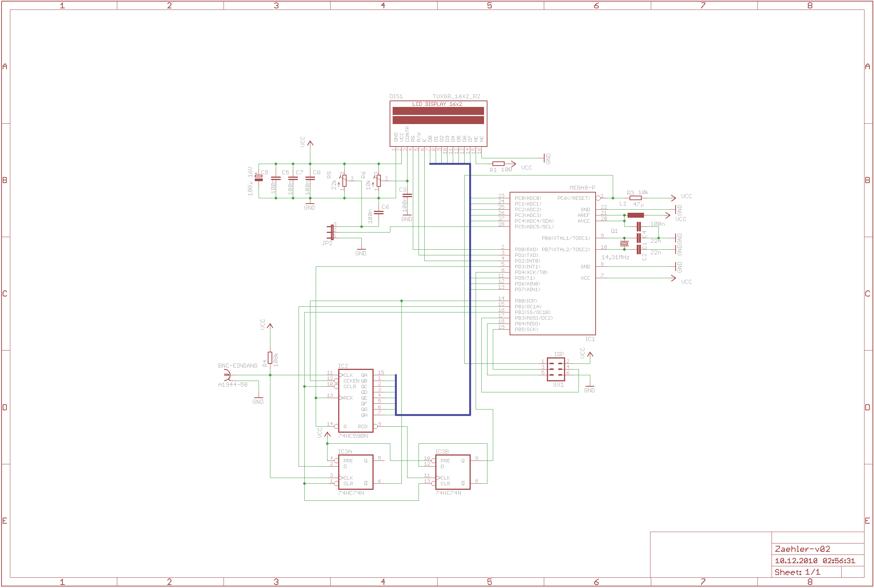
Task: Select the L1 47µ inductor symbol
Action: point(635,215)
